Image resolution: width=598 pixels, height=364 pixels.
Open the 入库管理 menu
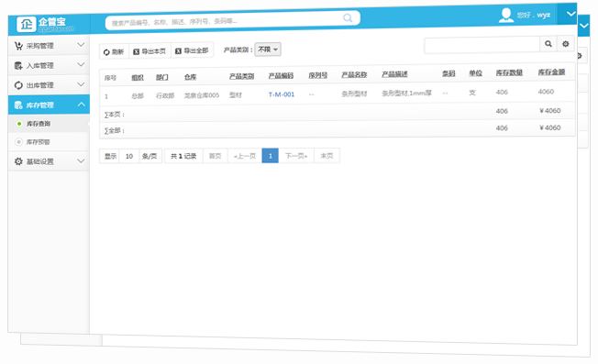[49, 65]
